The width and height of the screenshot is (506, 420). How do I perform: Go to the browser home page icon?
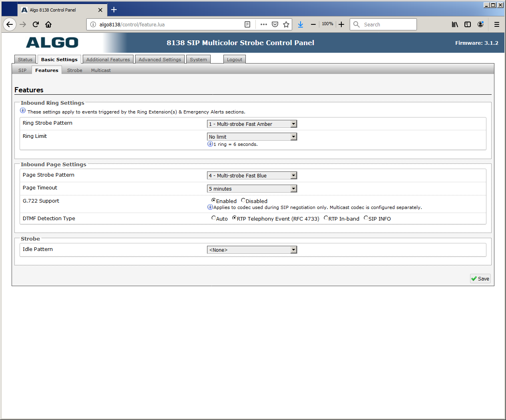point(48,24)
